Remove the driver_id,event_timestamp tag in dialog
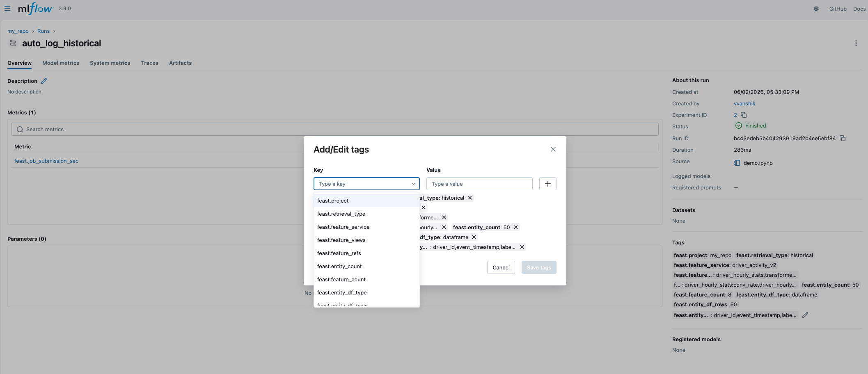 (x=522, y=247)
